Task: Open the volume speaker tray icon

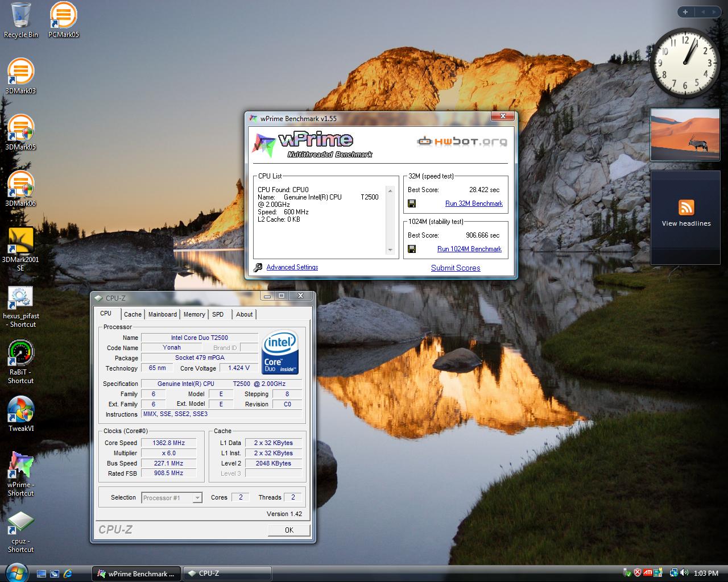Action: (684, 573)
